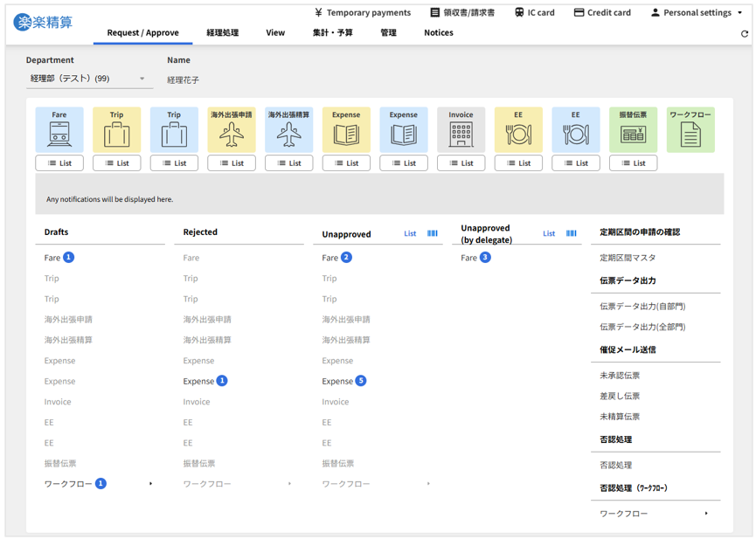The image size is (756, 539).
Task: Open the Notices tab
Action: pos(438,33)
